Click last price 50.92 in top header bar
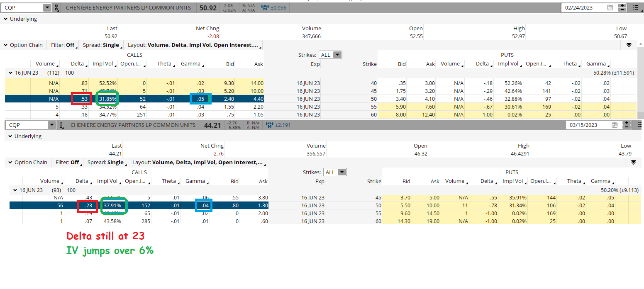This screenshot has height=289, width=644. point(208,7)
